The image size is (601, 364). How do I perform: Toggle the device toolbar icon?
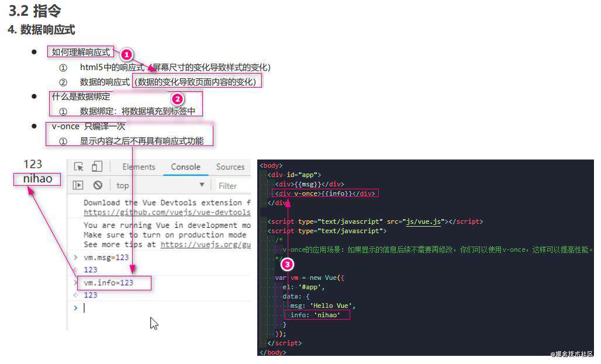coord(97,167)
